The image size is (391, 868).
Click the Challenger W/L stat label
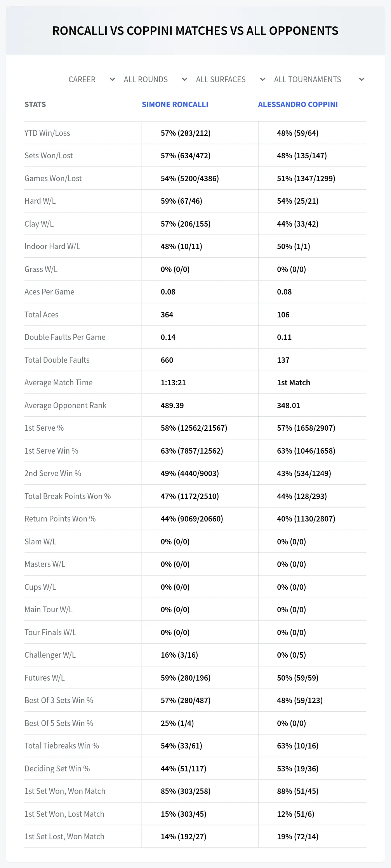click(x=50, y=655)
